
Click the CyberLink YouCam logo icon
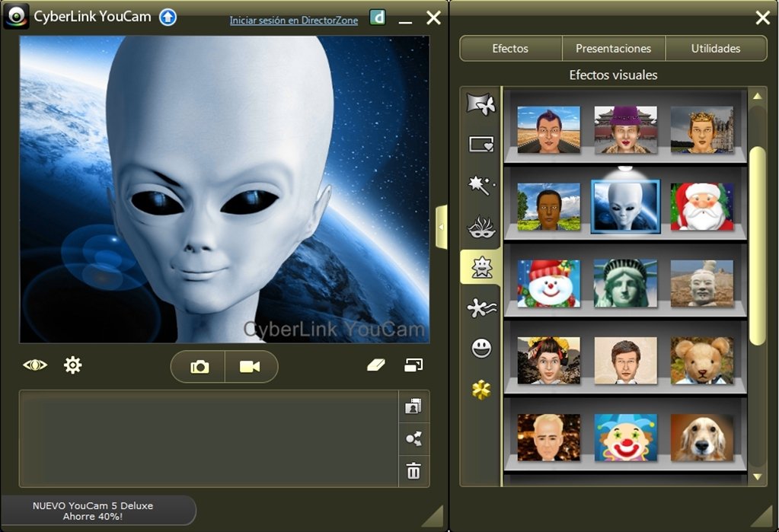tap(16, 17)
